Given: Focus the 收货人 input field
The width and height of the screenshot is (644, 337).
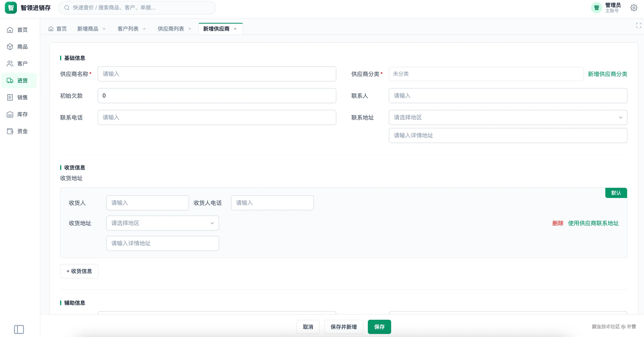Looking at the screenshot, I should 147,203.
